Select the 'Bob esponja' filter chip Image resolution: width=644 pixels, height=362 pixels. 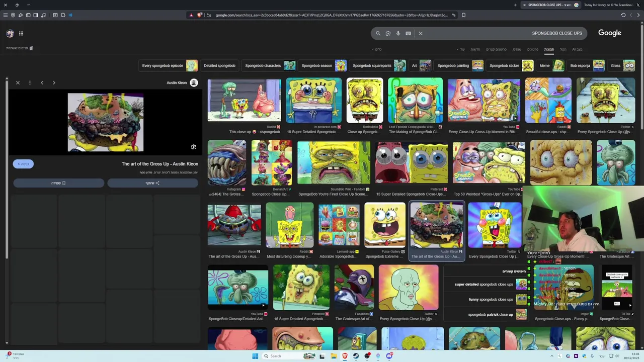(587, 65)
